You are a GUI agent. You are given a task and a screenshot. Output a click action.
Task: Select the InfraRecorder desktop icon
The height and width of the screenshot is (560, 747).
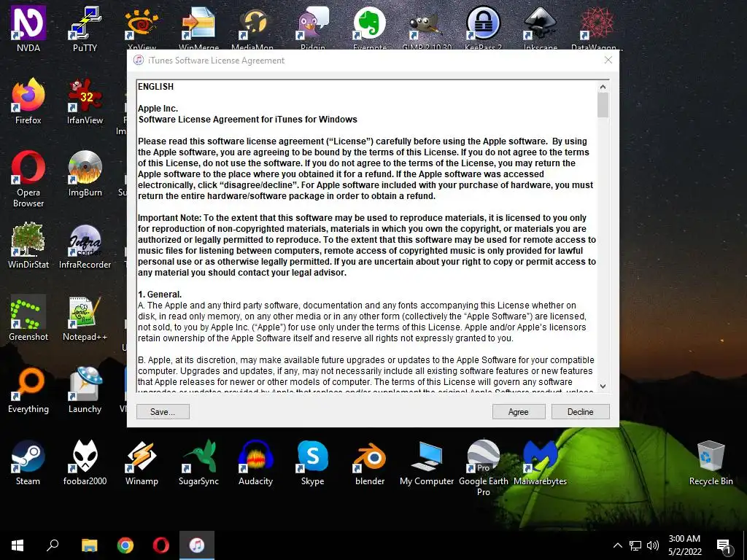pyautogui.click(x=85, y=246)
